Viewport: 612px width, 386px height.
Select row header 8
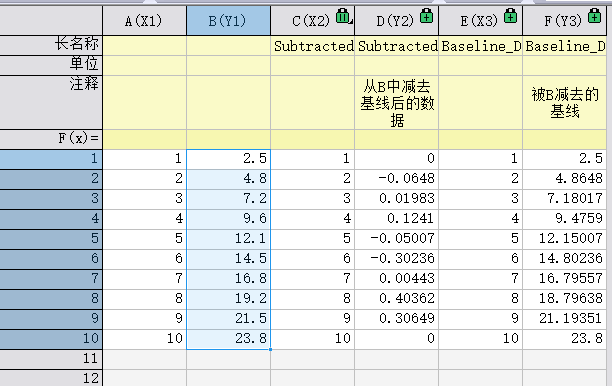click(51, 299)
